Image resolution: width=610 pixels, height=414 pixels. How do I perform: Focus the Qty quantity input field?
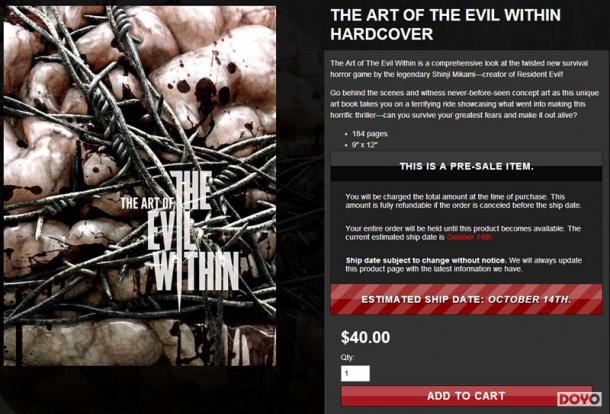355,374
